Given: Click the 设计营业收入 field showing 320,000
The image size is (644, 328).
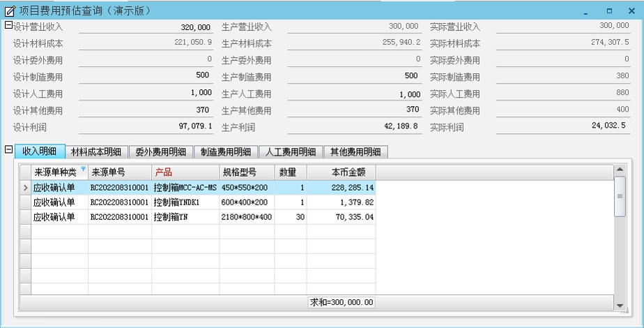Looking at the screenshot, I should tap(147, 27).
